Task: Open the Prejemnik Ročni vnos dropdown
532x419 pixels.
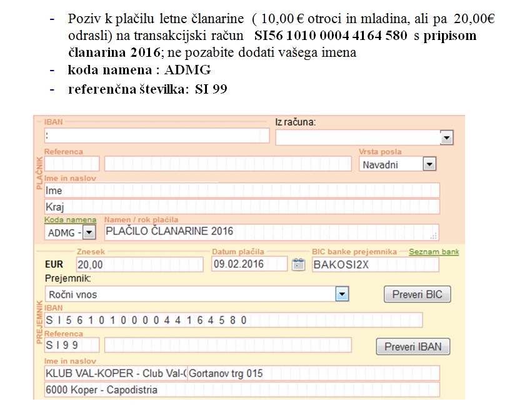Action: point(341,294)
